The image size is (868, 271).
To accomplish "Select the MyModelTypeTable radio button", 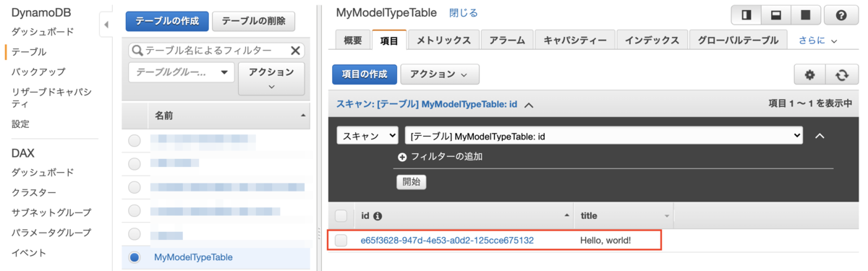I will coord(135,257).
